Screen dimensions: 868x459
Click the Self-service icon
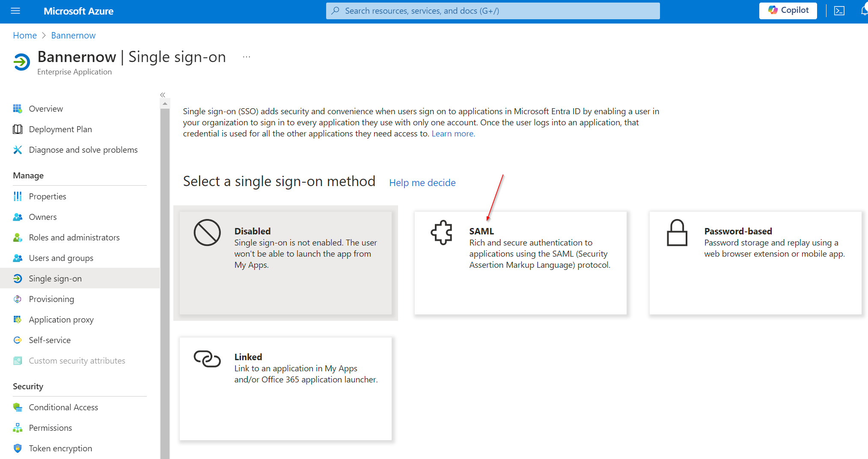pos(18,340)
